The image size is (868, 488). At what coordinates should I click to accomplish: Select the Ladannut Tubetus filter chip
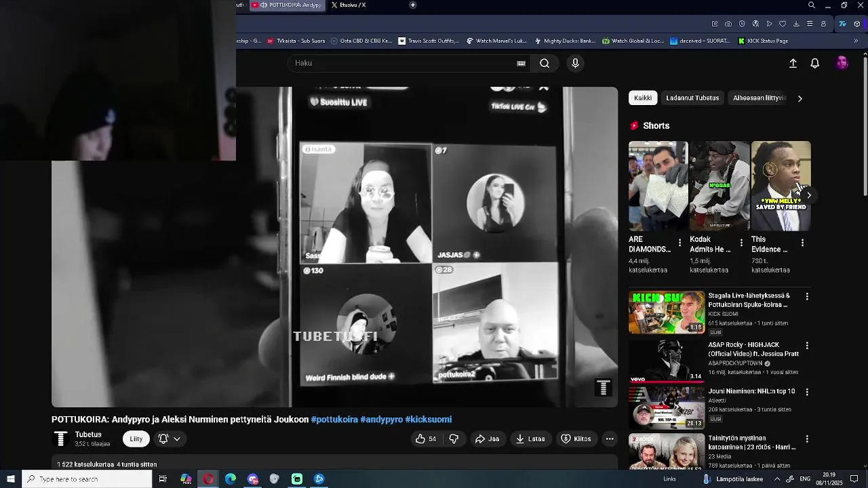[x=692, y=98]
